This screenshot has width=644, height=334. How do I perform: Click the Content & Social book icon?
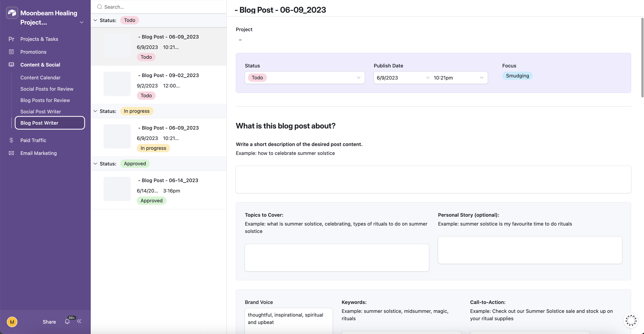pos(11,64)
